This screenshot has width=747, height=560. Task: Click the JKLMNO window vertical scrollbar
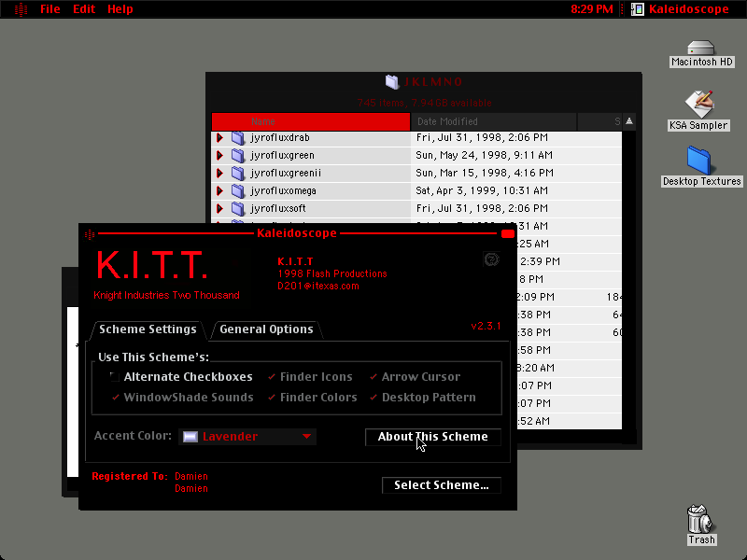click(x=628, y=281)
